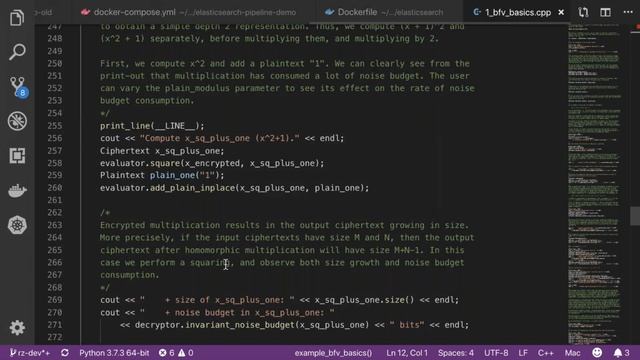Click the feedback smiley icon
The image size is (640, 360).
coord(597,353)
